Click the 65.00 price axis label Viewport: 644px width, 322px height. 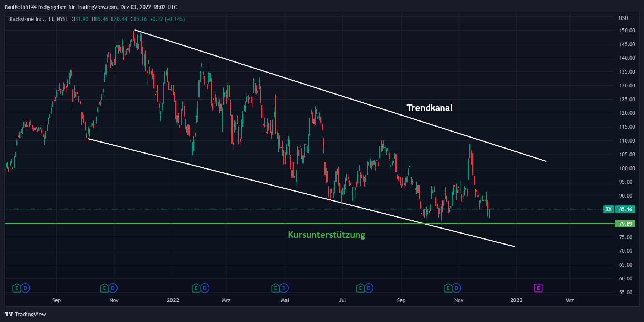pos(626,265)
